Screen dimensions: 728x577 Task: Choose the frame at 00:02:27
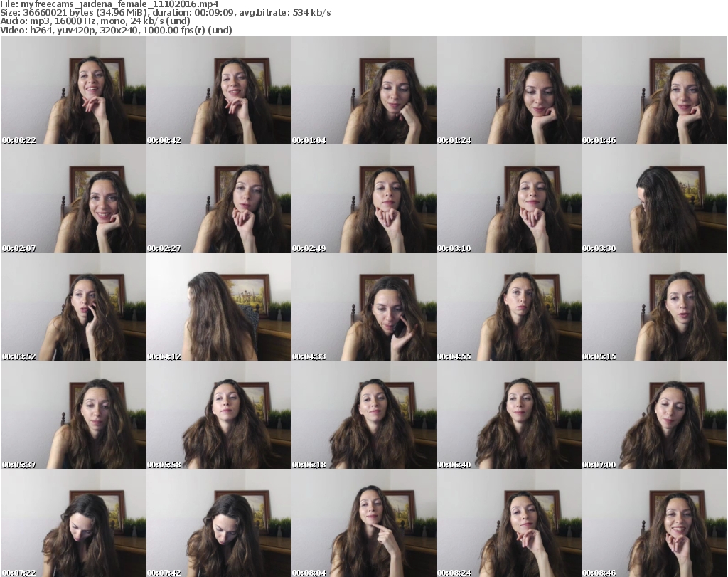pyautogui.click(x=219, y=198)
